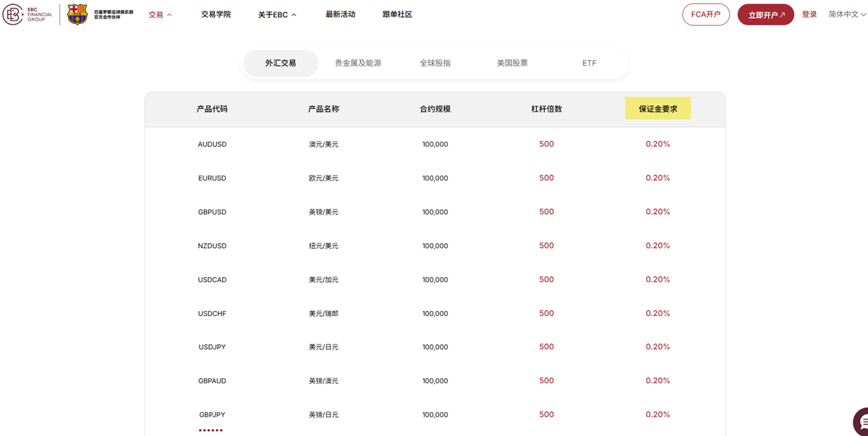Click the 交易学院 menu item
The height and width of the screenshot is (436, 868).
pyautogui.click(x=216, y=14)
